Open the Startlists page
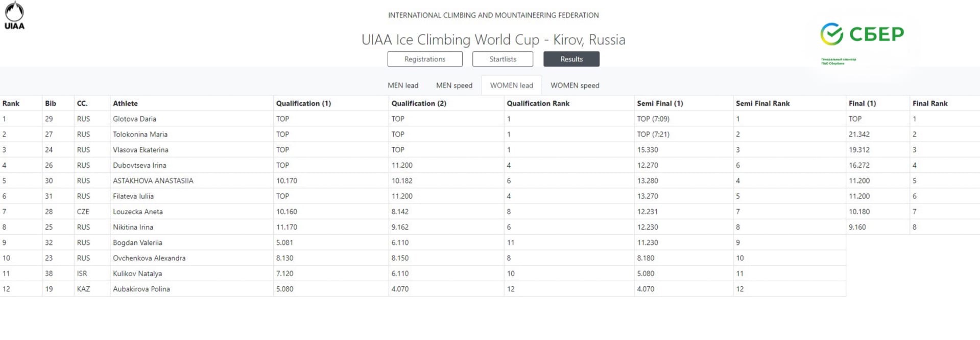This screenshot has width=980, height=340. pos(503,59)
